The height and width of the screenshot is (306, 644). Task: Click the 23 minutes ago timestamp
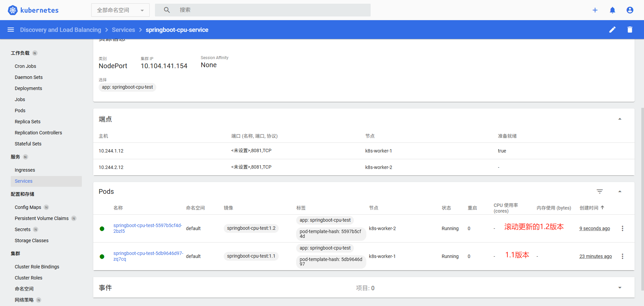point(596,256)
